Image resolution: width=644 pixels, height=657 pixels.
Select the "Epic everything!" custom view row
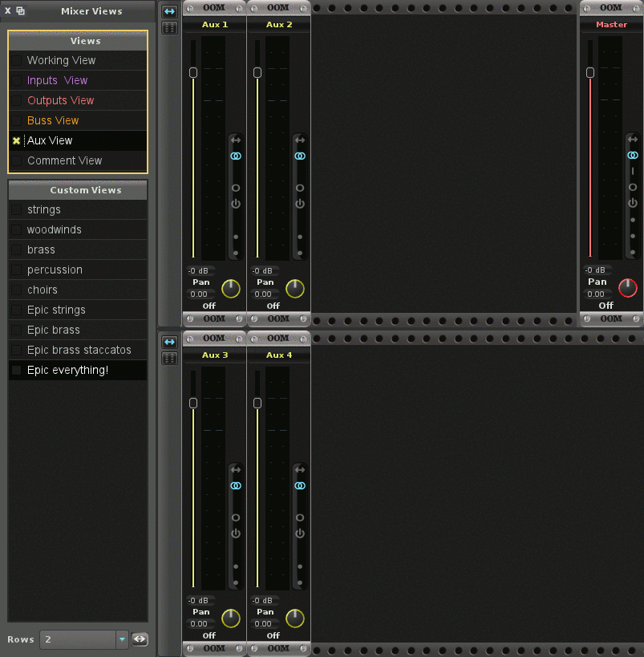[78, 370]
